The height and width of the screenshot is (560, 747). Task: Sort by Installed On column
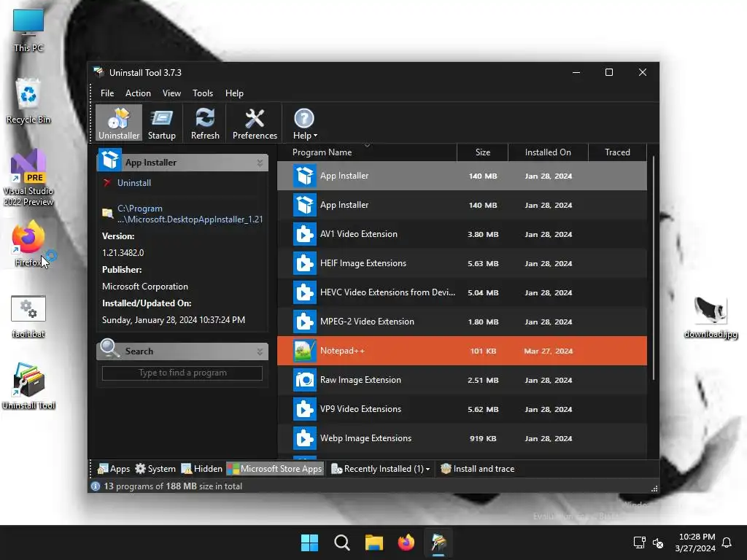[x=548, y=152]
